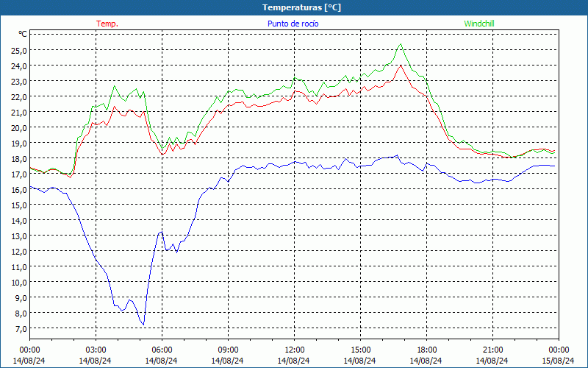Click the 23,0 y-axis value
The image size is (588, 368).
point(19,81)
